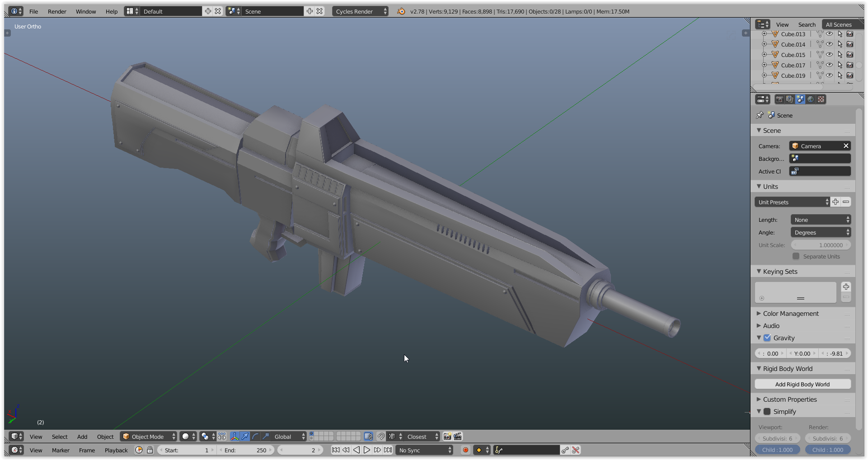The height and width of the screenshot is (460, 868).
Task: Toggle the Gravity checkbox
Action: tap(767, 338)
